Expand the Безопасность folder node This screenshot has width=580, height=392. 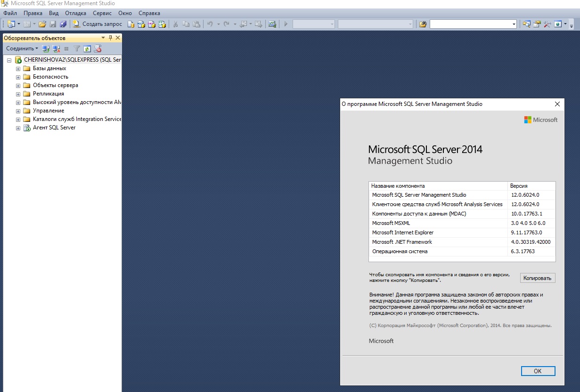[x=18, y=77]
